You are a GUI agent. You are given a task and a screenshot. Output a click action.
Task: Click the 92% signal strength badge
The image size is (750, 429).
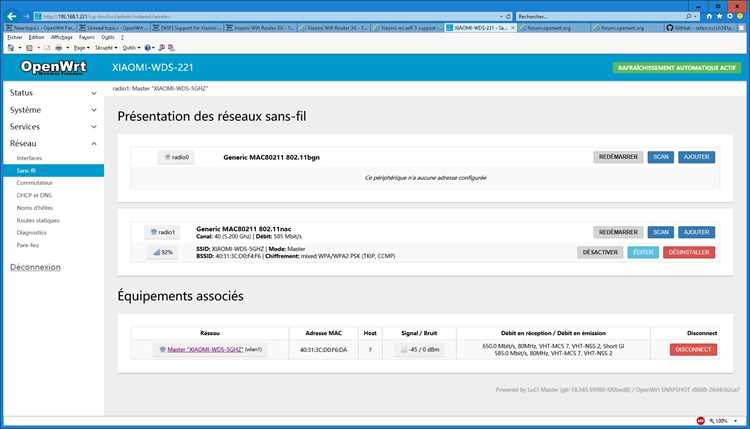coord(163,252)
